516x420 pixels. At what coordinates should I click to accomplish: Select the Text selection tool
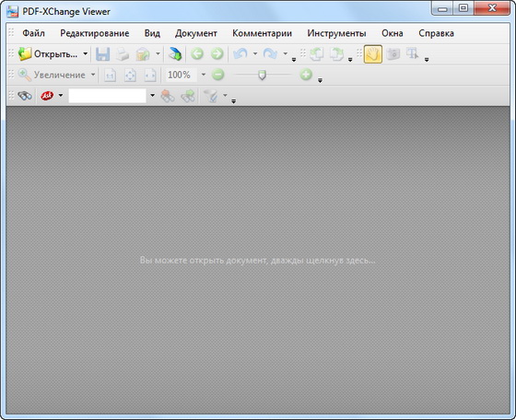click(413, 54)
